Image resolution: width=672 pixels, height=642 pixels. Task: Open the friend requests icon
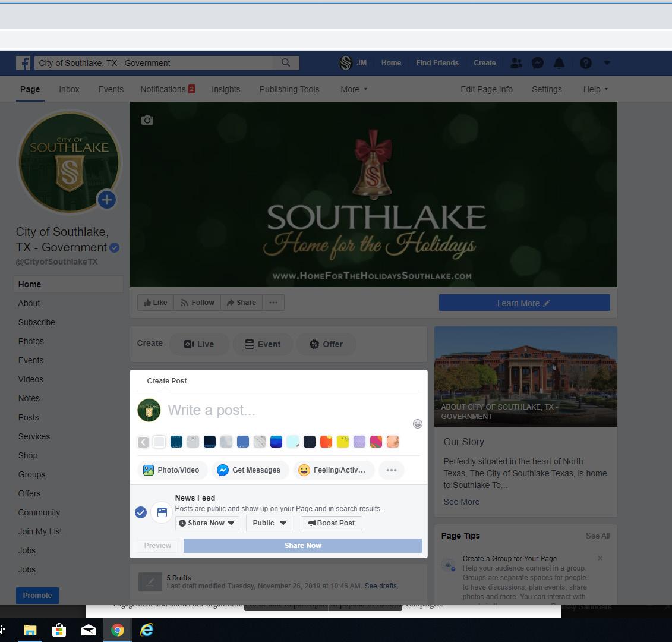point(516,63)
